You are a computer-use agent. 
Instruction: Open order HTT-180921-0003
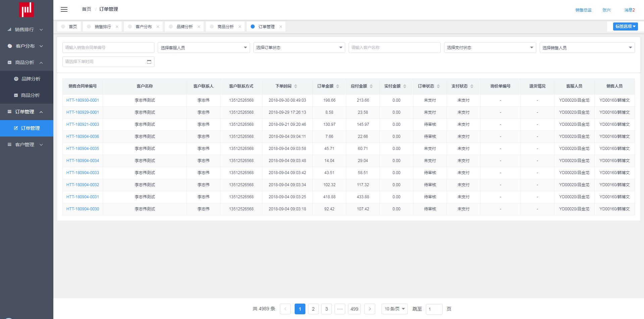[x=83, y=124]
